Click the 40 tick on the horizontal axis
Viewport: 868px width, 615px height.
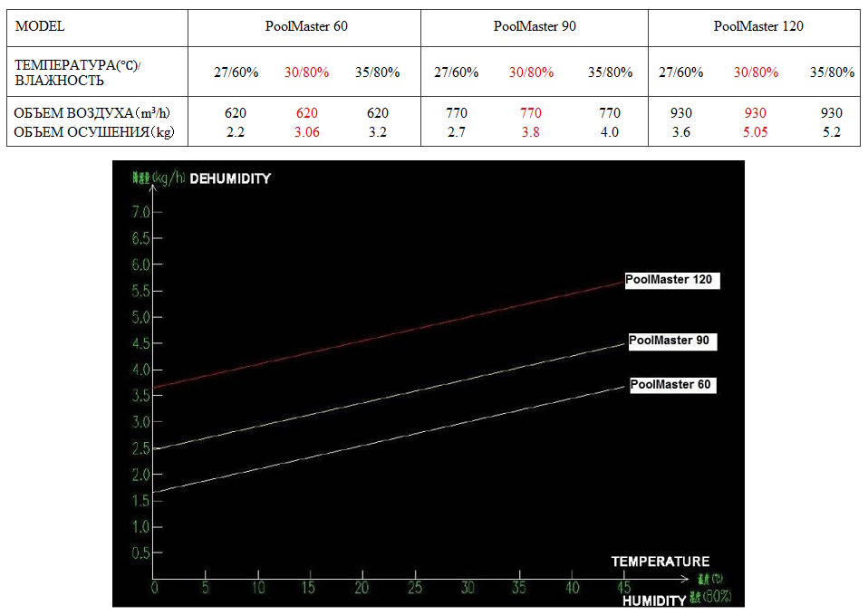pyautogui.click(x=572, y=588)
